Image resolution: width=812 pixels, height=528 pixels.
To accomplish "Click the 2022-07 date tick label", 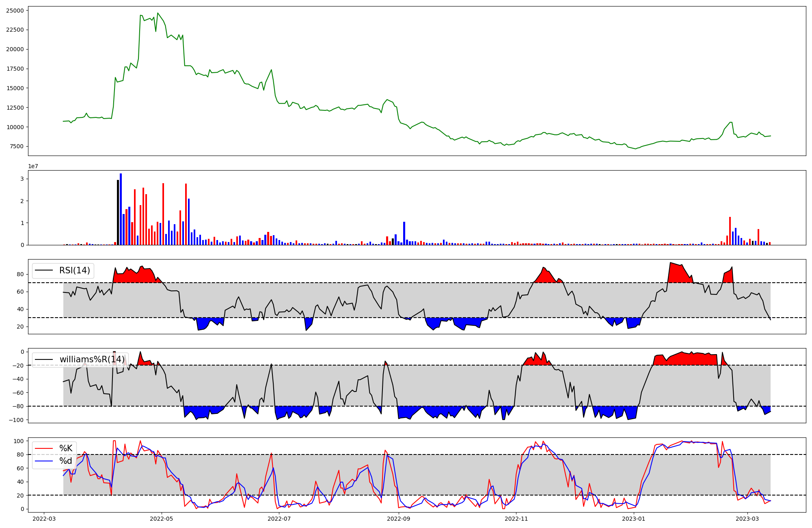I will pyautogui.click(x=279, y=519).
